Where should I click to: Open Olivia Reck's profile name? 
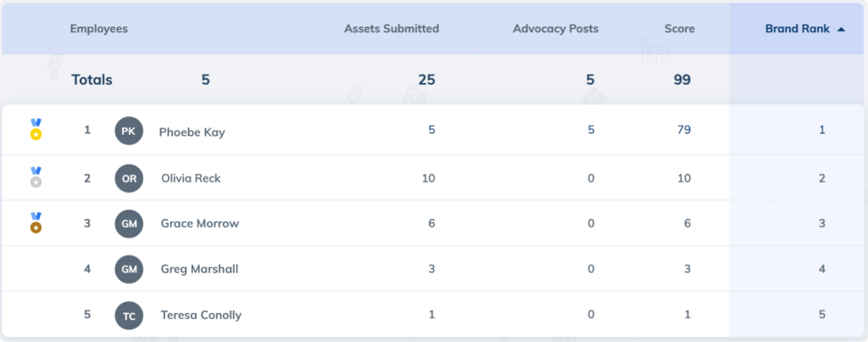coord(191,178)
